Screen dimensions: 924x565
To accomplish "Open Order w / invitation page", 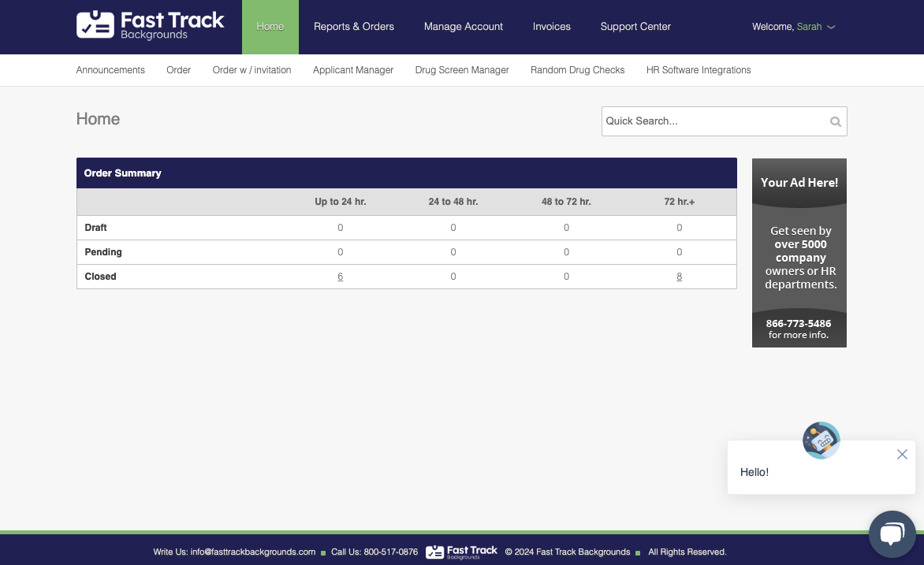I will (x=251, y=70).
